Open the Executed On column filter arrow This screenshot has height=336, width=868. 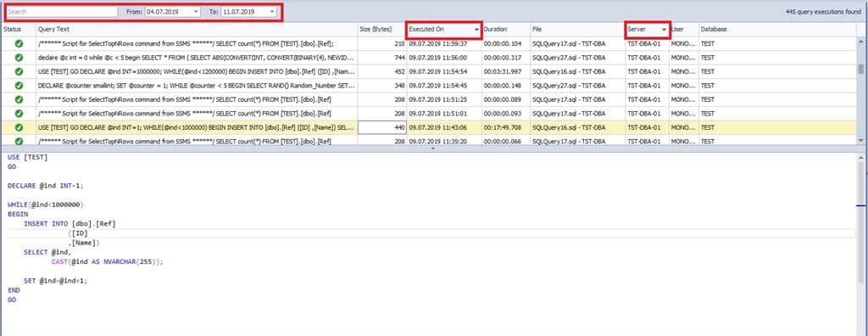(x=476, y=30)
